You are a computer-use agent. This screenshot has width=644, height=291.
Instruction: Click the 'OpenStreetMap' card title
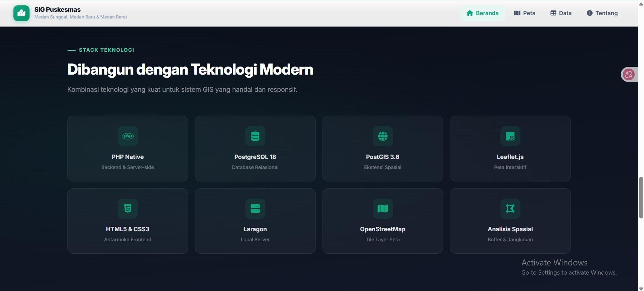click(383, 229)
